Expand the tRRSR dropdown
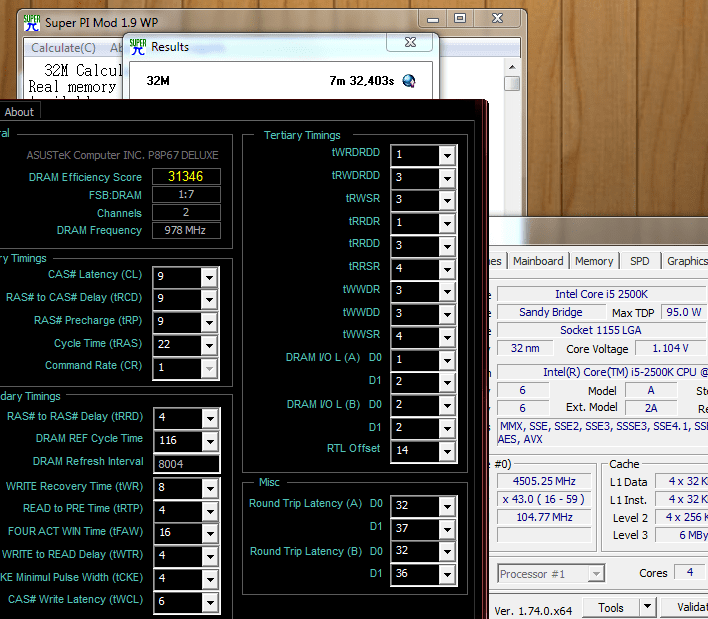 (447, 269)
